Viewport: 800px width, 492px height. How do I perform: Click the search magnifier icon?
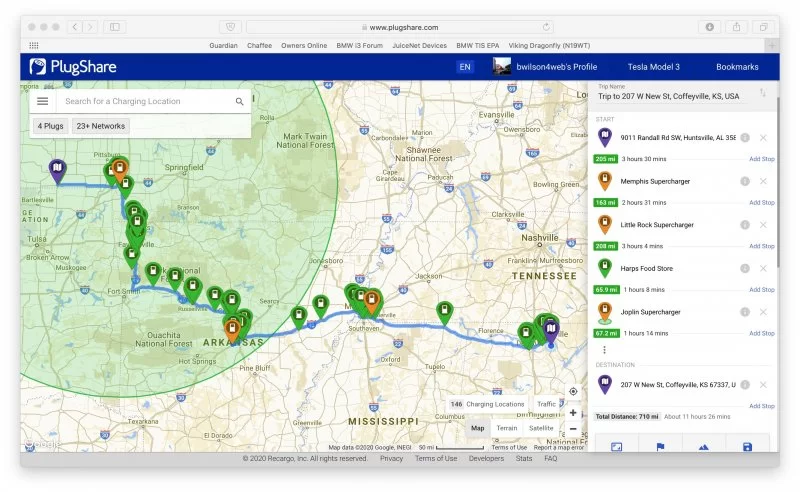click(240, 101)
